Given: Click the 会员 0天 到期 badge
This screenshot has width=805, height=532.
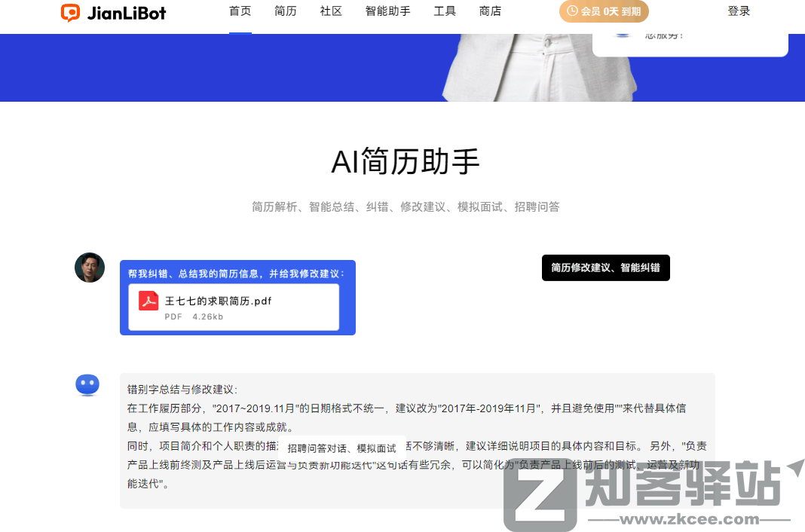Looking at the screenshot, I should point(604,11).
